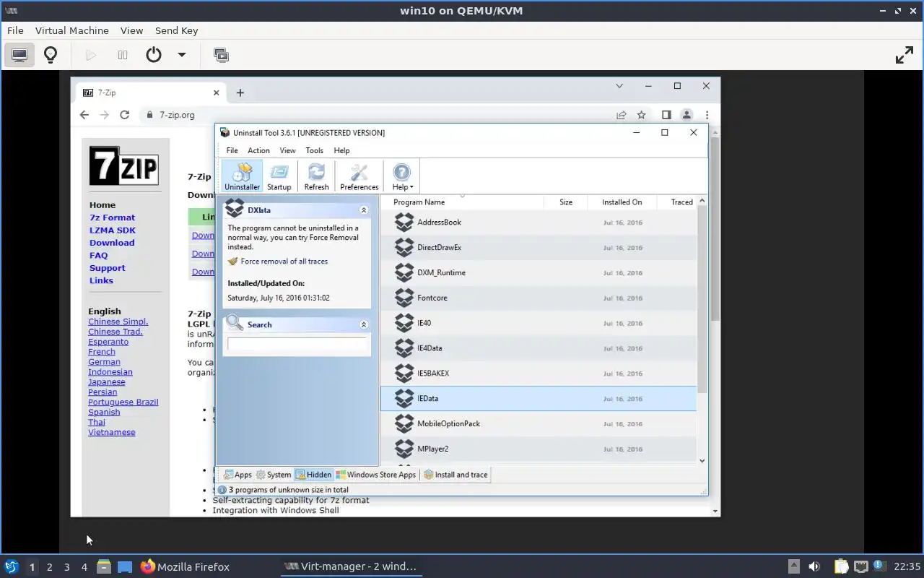Open the Tools menu in Uninstall Tool
The width and height of the screenshot is (924, 578).
point(314,150)
